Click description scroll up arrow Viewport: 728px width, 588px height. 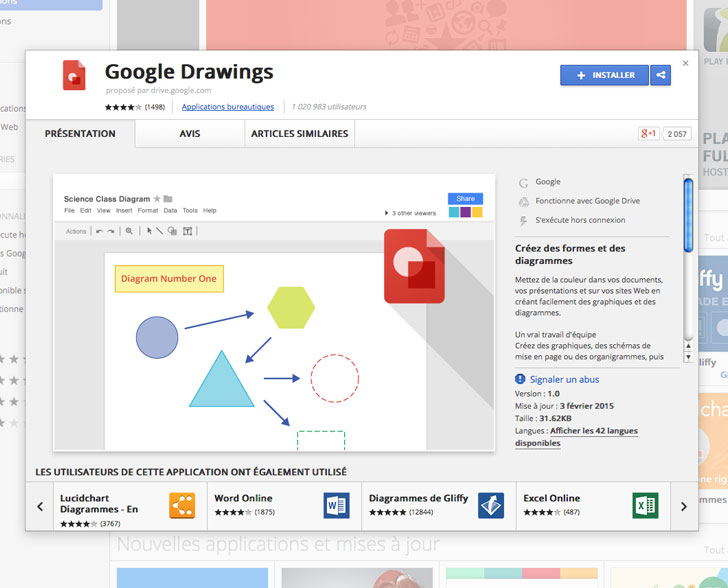pos(688,346)
